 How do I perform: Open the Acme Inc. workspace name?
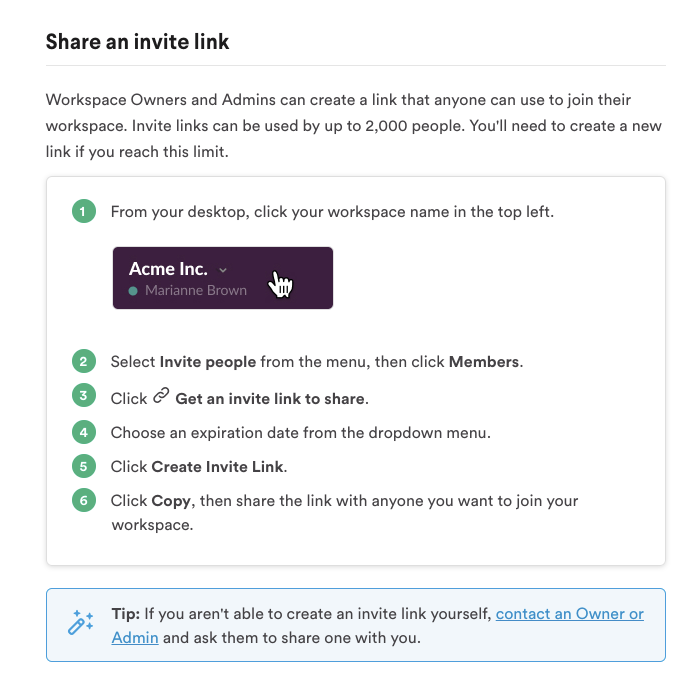(168, 269)
